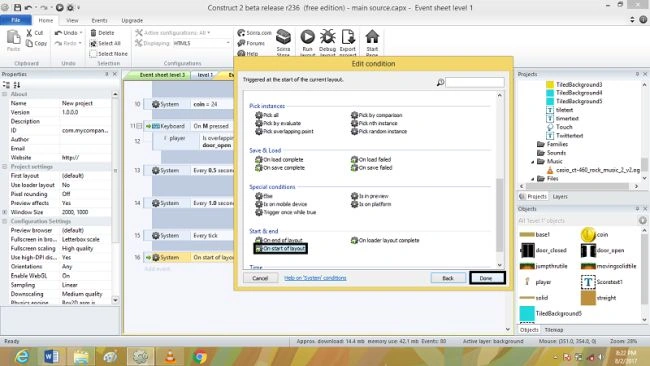Open Internet Explorer from taskbar
The width and height of the screenshot is (650, 366).
click(x=22, y=356)
